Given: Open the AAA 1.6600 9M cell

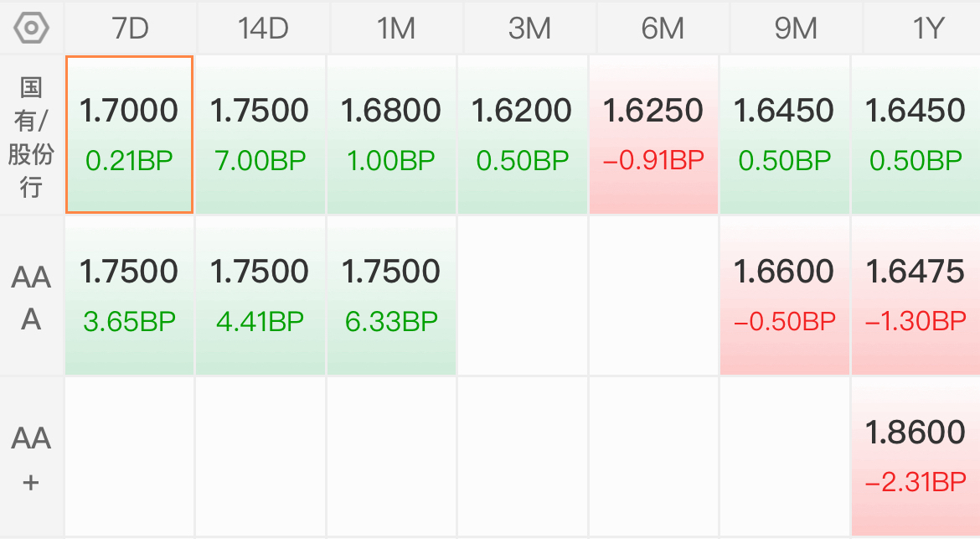Looking at the screenshot, I should (784, 296).
